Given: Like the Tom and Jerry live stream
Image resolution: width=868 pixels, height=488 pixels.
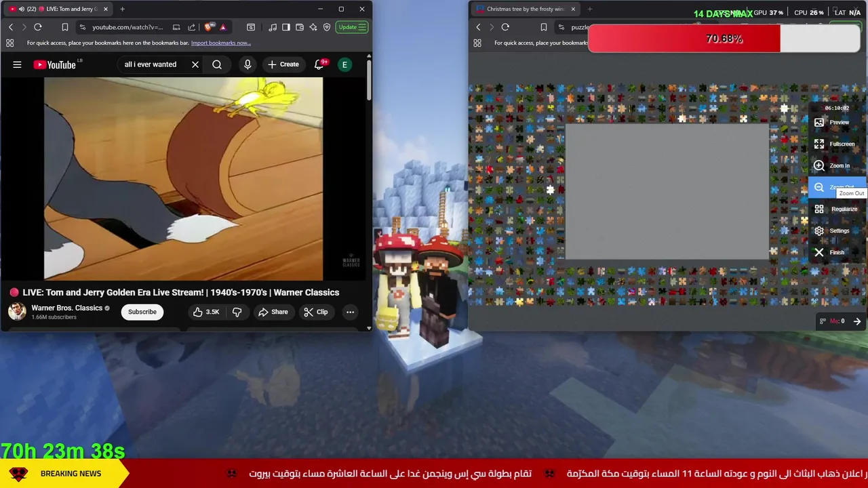Looking at the screenshot, I should tap(206, 312).
